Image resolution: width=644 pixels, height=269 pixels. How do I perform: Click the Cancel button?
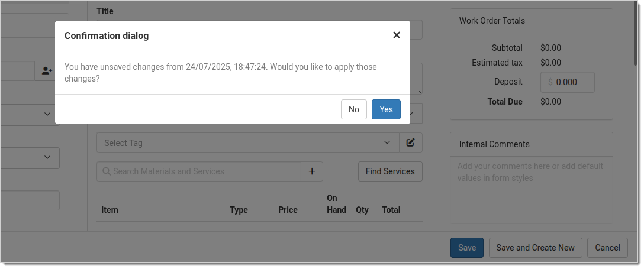click(607, 248)
